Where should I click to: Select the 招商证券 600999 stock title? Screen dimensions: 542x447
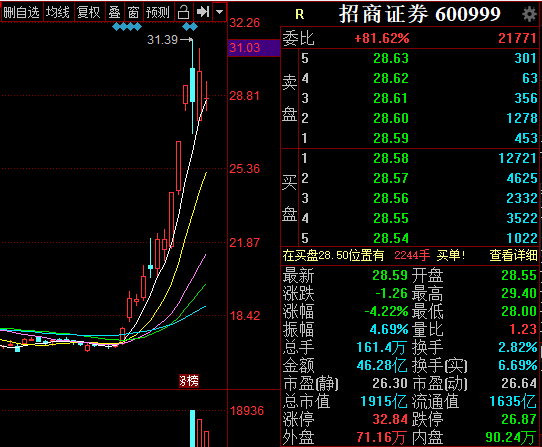click(x=420, y=14)
